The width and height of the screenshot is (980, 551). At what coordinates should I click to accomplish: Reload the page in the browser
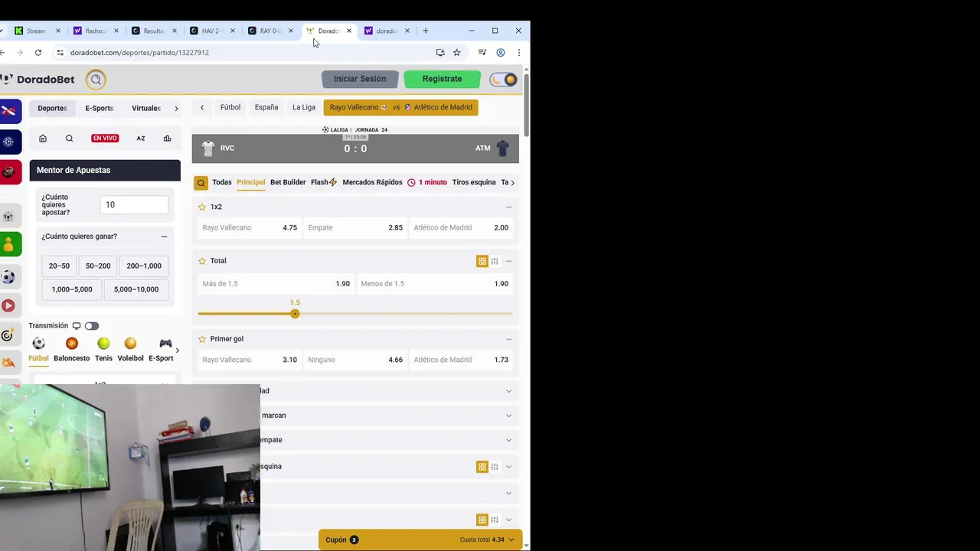38,53
